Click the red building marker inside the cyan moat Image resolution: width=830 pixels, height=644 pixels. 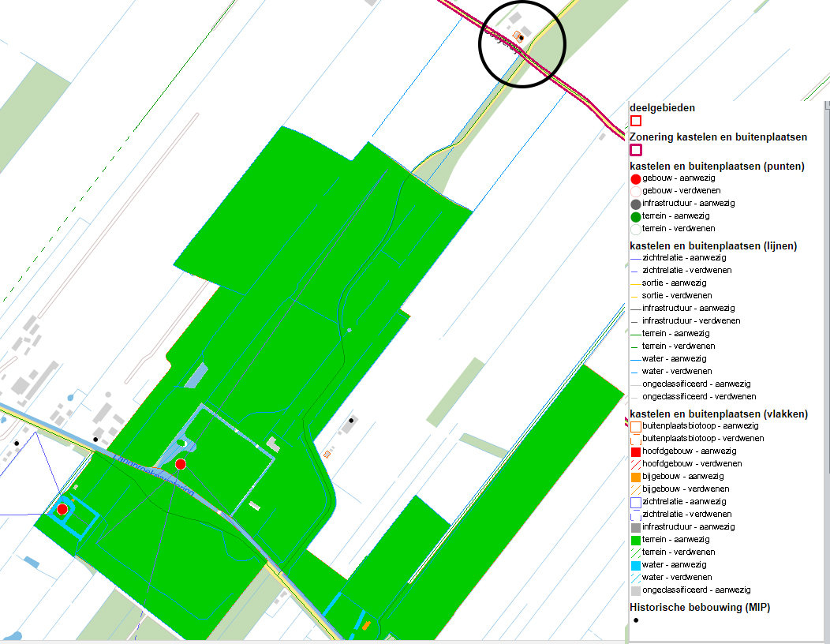(62, 509)
